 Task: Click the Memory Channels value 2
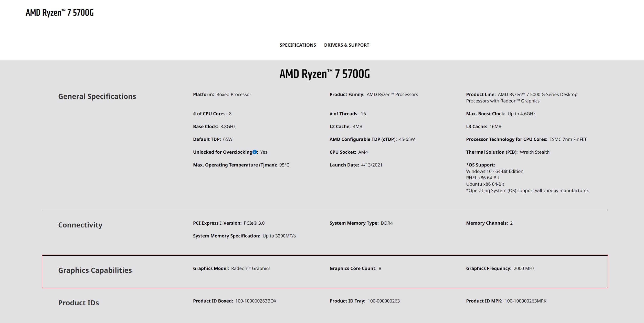(511, 223)
